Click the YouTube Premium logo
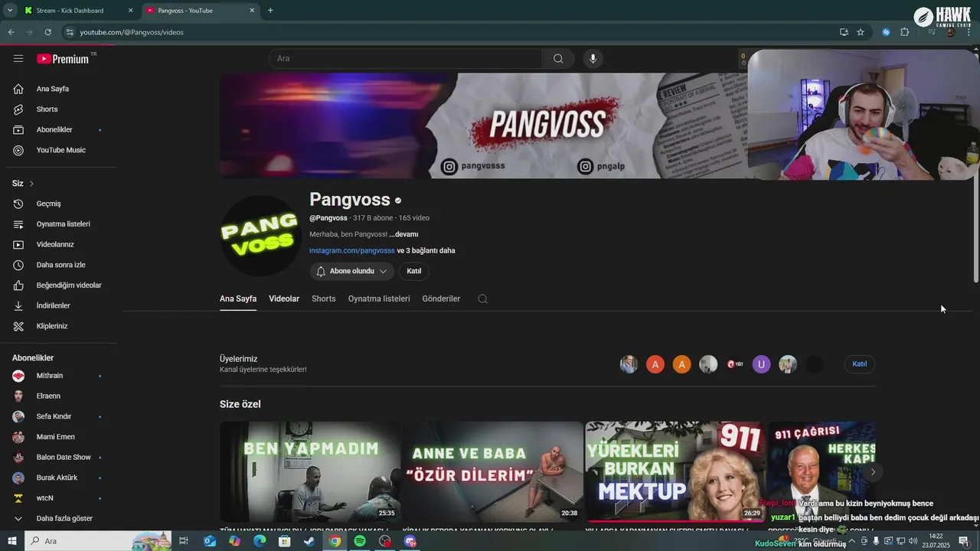The height and width of the screenshot is (551, 980). click(x=64, y=59)
